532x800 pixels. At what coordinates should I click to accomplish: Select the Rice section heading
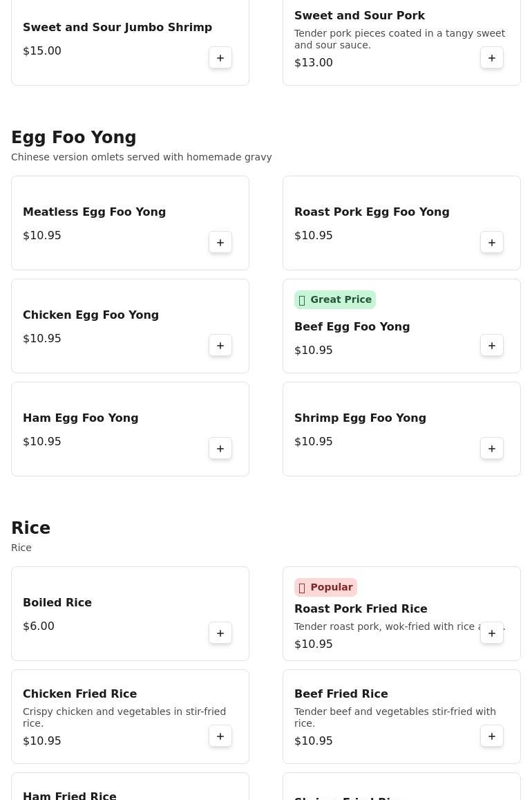[x=31, y=528]
